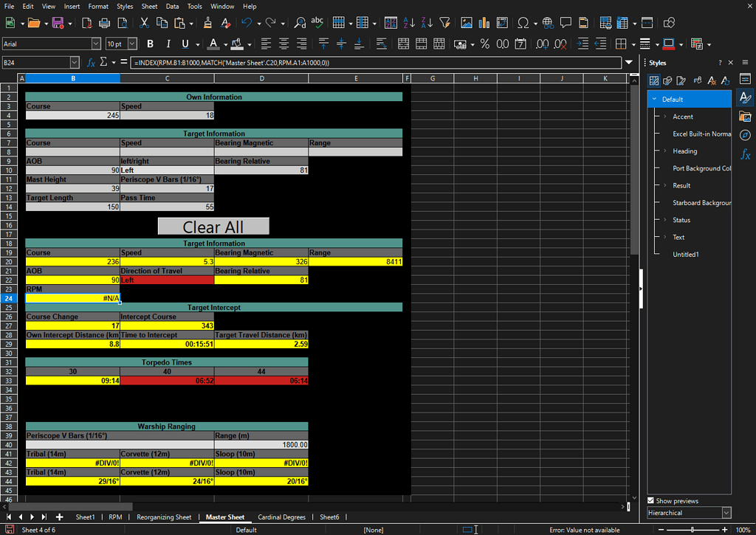Click the Bold formatting icon
The image size is (756, 535).
coord(150,44)
